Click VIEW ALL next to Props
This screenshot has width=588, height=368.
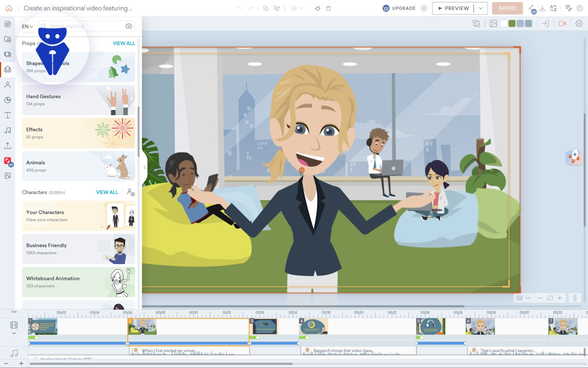[x=124, y=43]
